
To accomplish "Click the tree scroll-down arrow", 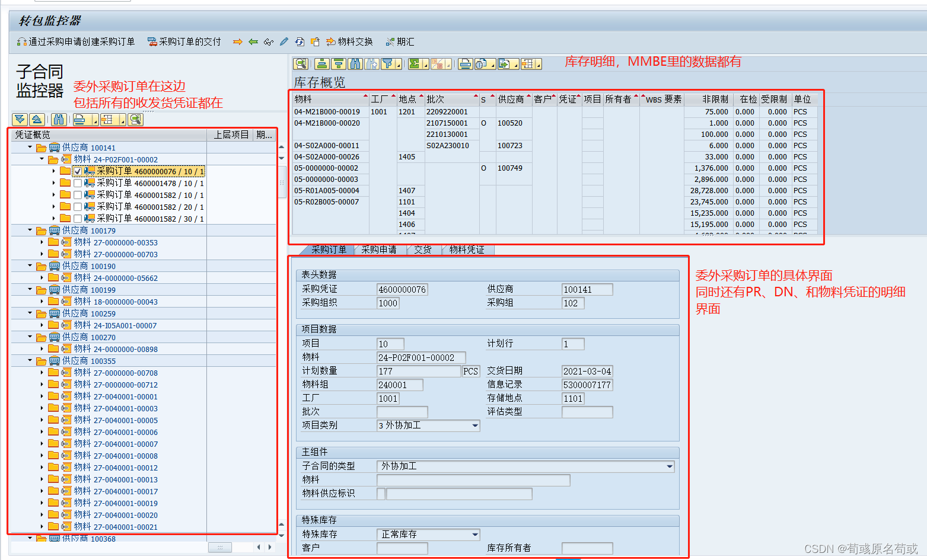I will click(x=281, y=535).
